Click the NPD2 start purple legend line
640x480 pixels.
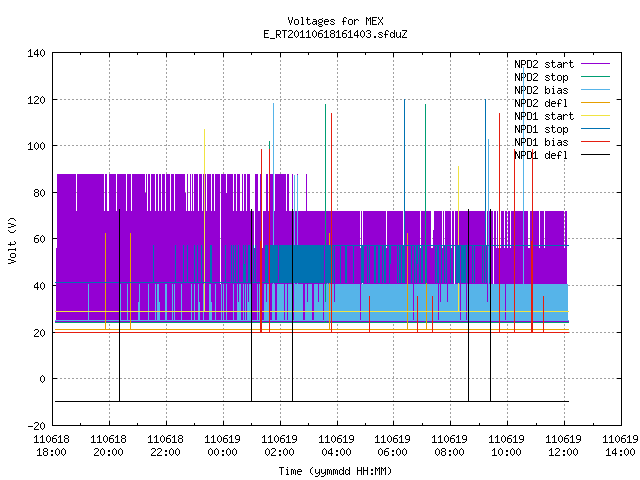point(595,64)
